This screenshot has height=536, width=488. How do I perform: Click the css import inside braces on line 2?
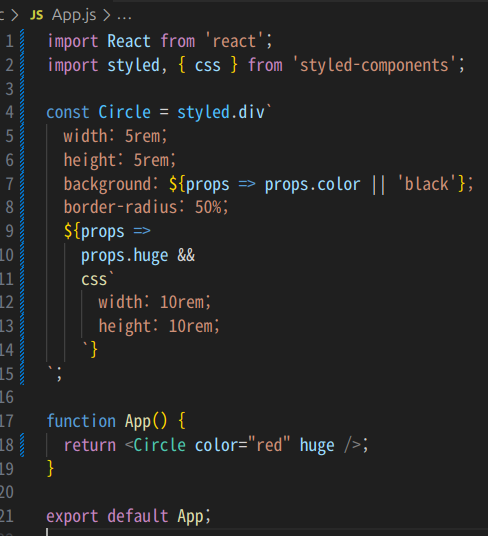tap(207, 66)
